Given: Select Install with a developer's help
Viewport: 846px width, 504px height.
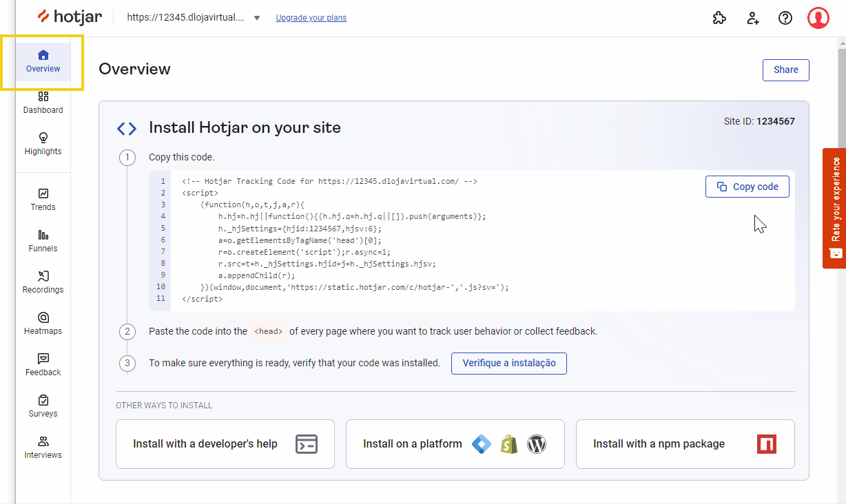Looking at the screenshot, I should tap(225, 444).
